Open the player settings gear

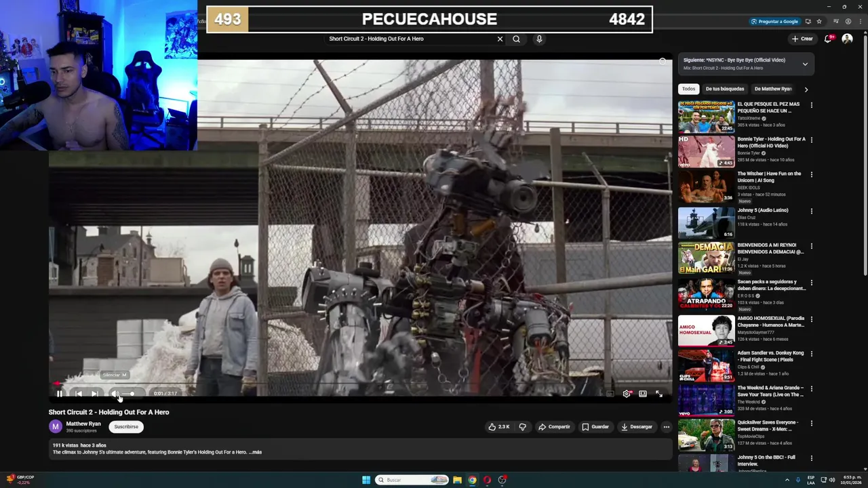point(627,394)
